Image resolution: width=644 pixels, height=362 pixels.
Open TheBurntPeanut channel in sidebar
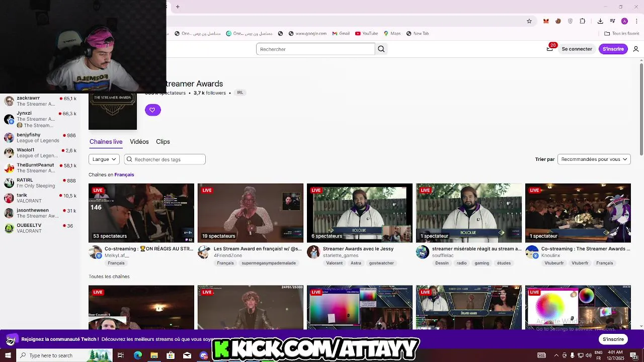pos(40,168)
